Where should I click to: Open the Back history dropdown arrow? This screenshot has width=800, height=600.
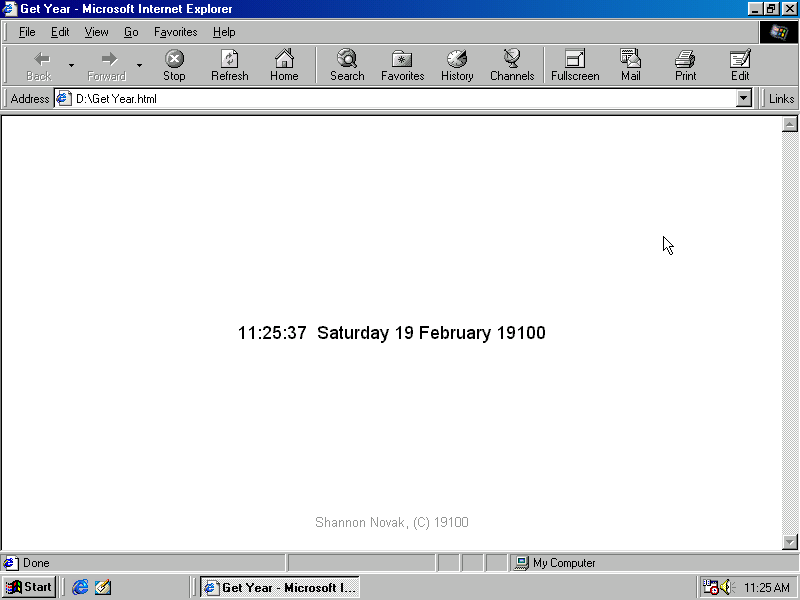pos(71,65)
